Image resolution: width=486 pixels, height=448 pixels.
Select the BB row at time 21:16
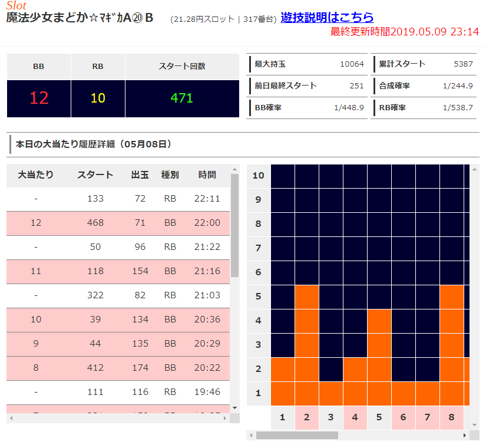tap(118, 272)
